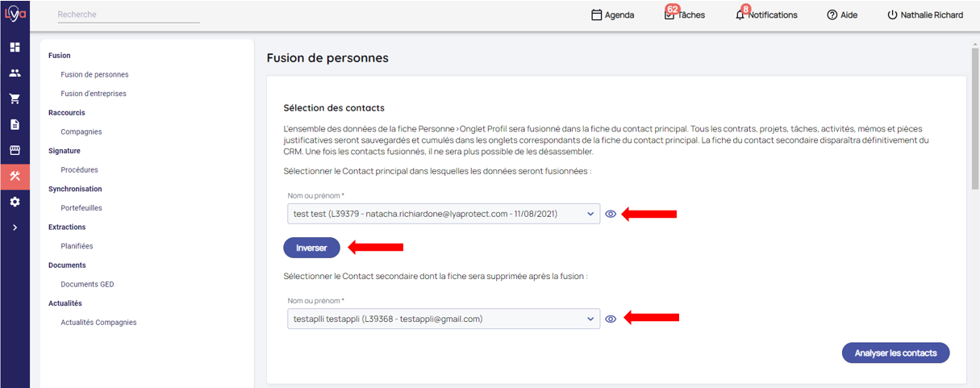
Task: Click the Lya logo
Action: pyautogui.click(x=15, y=15)
